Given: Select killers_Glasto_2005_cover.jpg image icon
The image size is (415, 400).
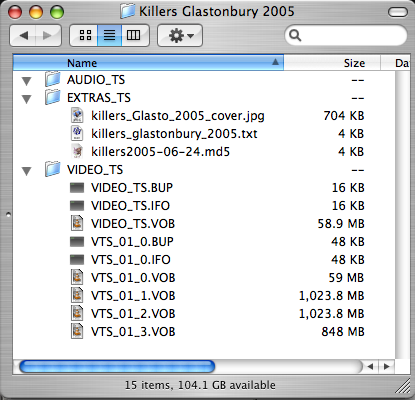Looking at the screenshot, I should (77, 115).
